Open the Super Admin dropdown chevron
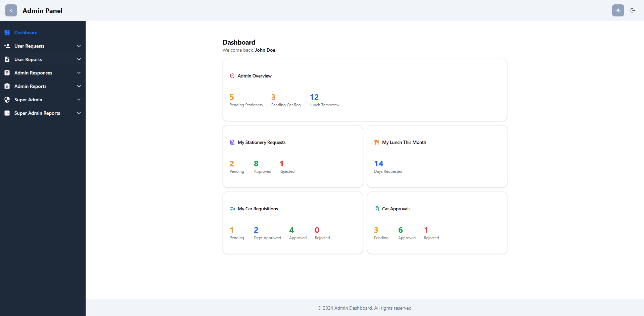The height and width of the screenshot is (316, 644). 79,100
